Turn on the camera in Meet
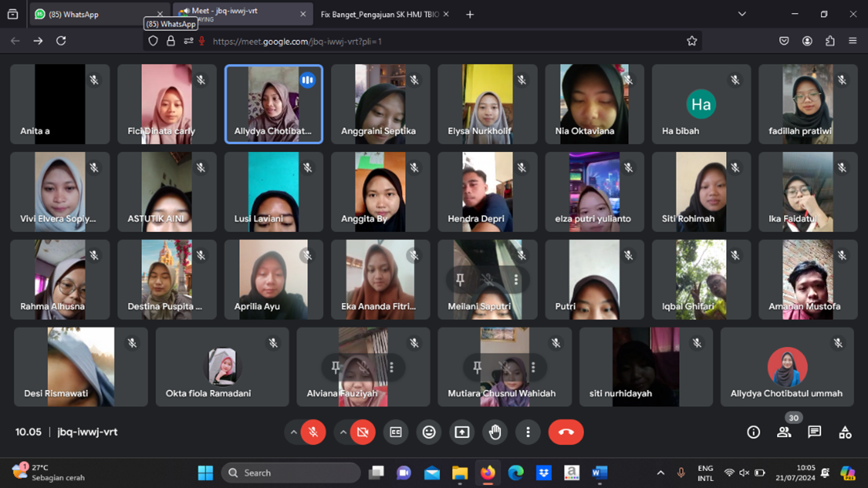868x488 pixels. click(x=362, y=432)
